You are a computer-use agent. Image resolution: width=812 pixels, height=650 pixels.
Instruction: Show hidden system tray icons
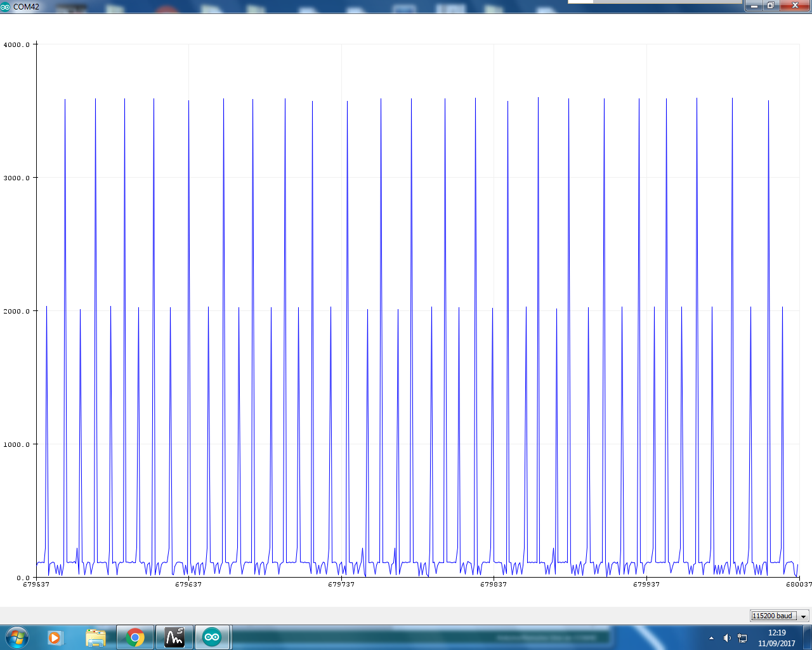(x=711, y=638)
